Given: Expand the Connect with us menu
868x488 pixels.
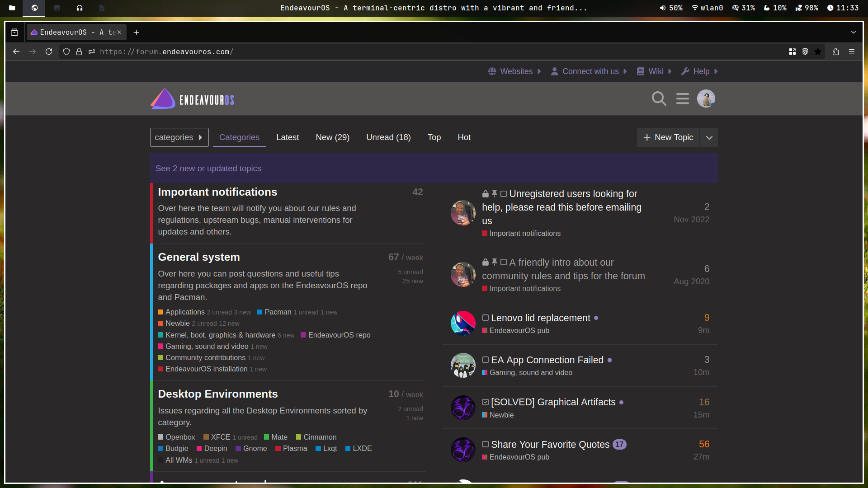Looking at the screenshot, I should coord(589,71).
